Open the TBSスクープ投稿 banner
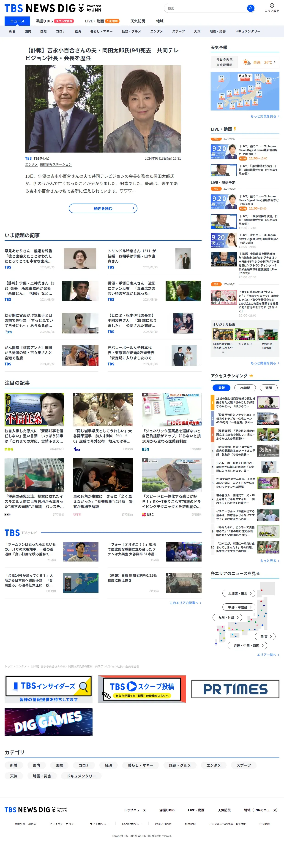284x868 pixels. point(142,689)
